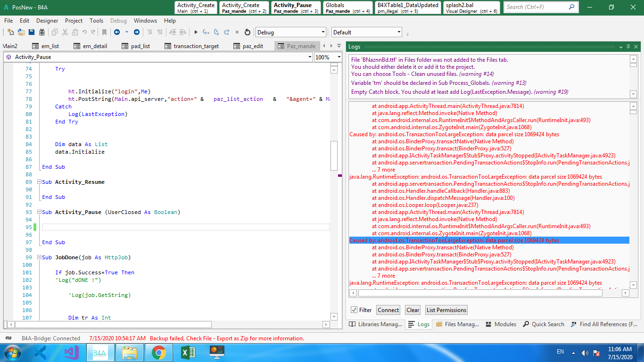The image size is (644, 362).
Task: Click the Run (play) toolbar icon
Action: pos(196,32)
